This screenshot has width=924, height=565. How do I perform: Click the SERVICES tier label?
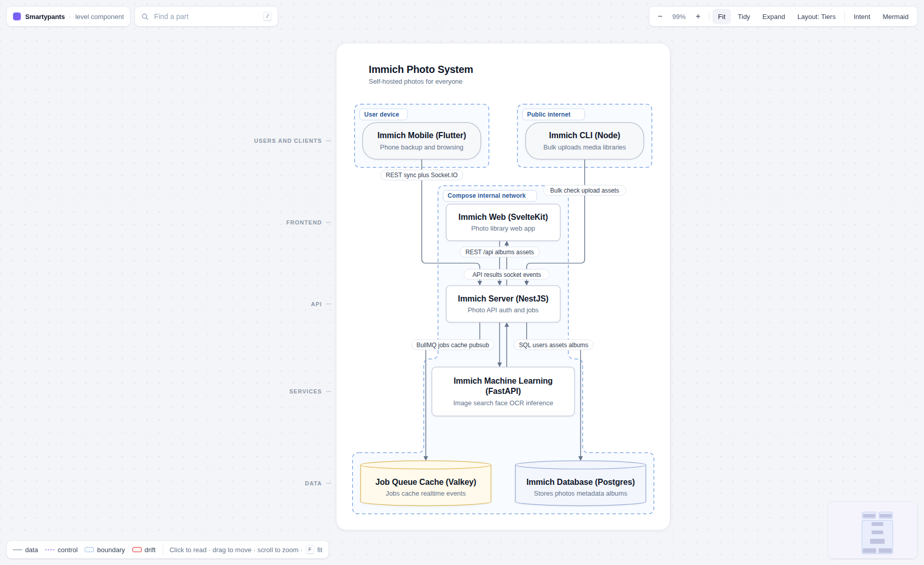point(305,391)
